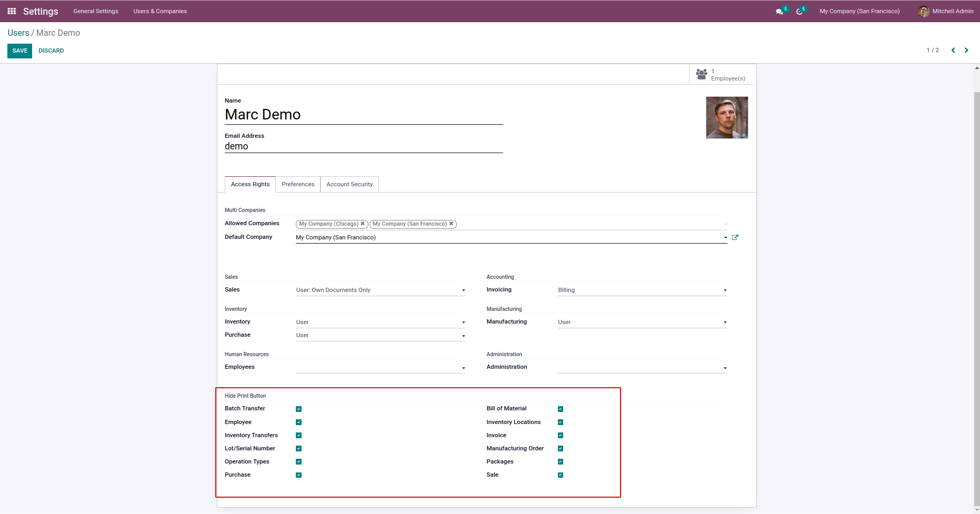
Task: Click the Save button
Action: 19,51
